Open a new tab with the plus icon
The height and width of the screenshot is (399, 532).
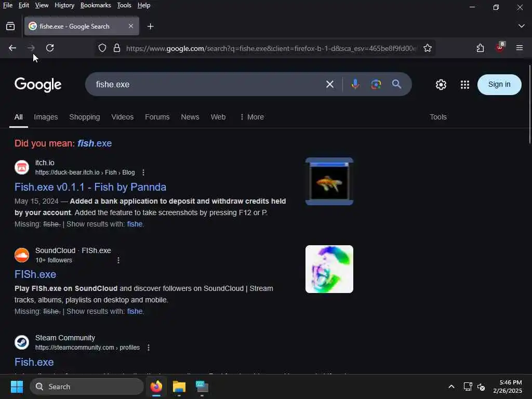point(150,26)
